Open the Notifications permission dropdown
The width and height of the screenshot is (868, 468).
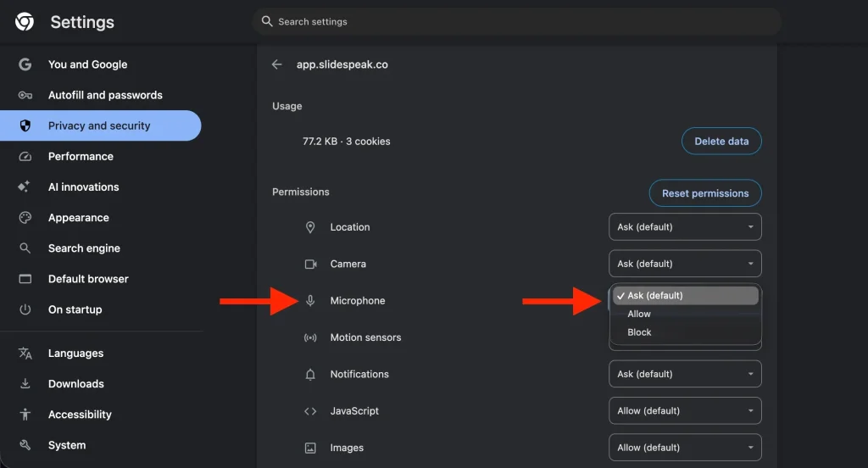coord(685,374)
